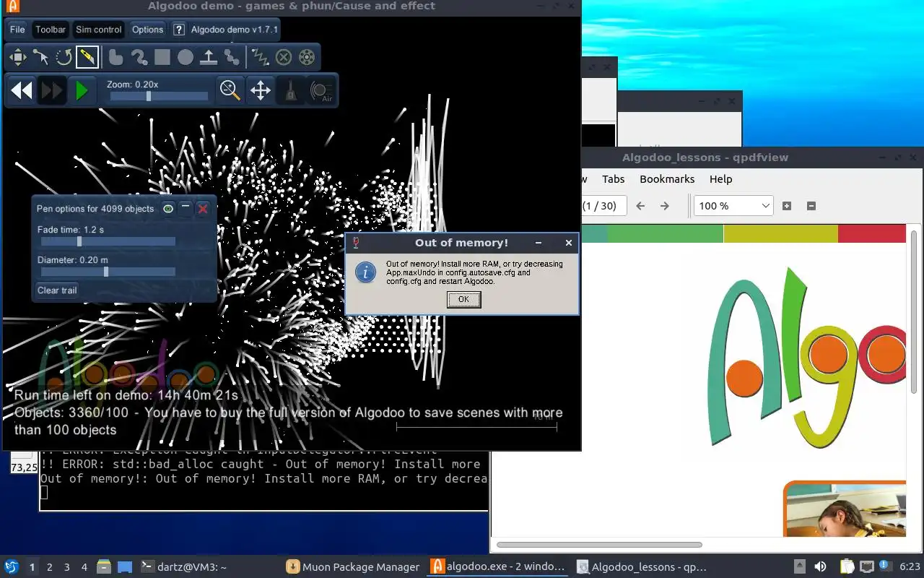Activate the Pan view four-arrow tool
This screenshot has height=578, width=924.
click(260, 90)
